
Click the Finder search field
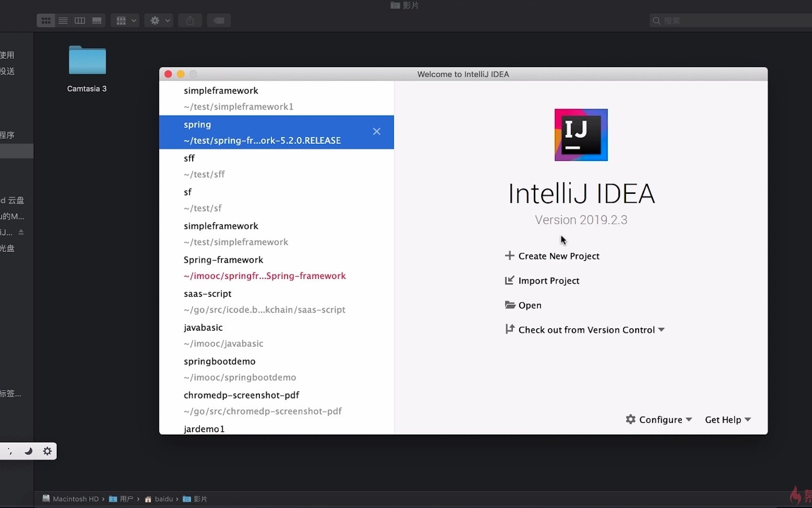coord(731,21)
